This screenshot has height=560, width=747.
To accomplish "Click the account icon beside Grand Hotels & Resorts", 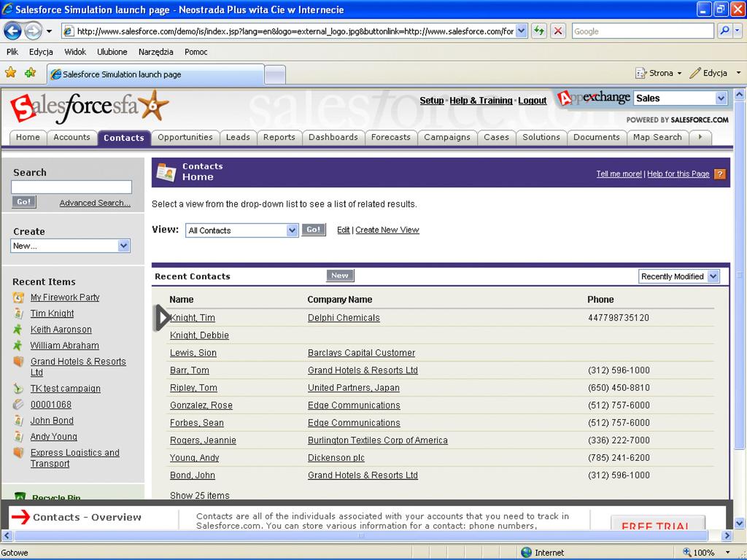I will pos(18,362).
